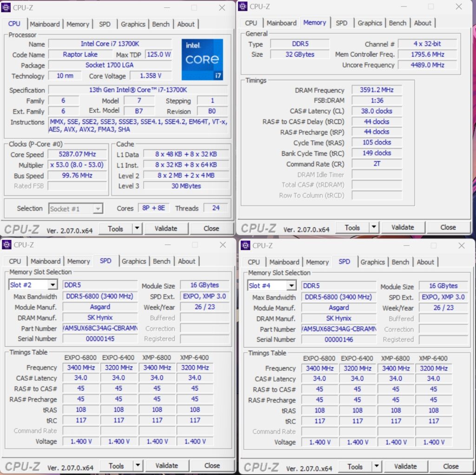The width and height of the screenshot is (476, 475).
Task: Expand the Tools arrow in the Slot #2 window
Action: coord(138,465)
